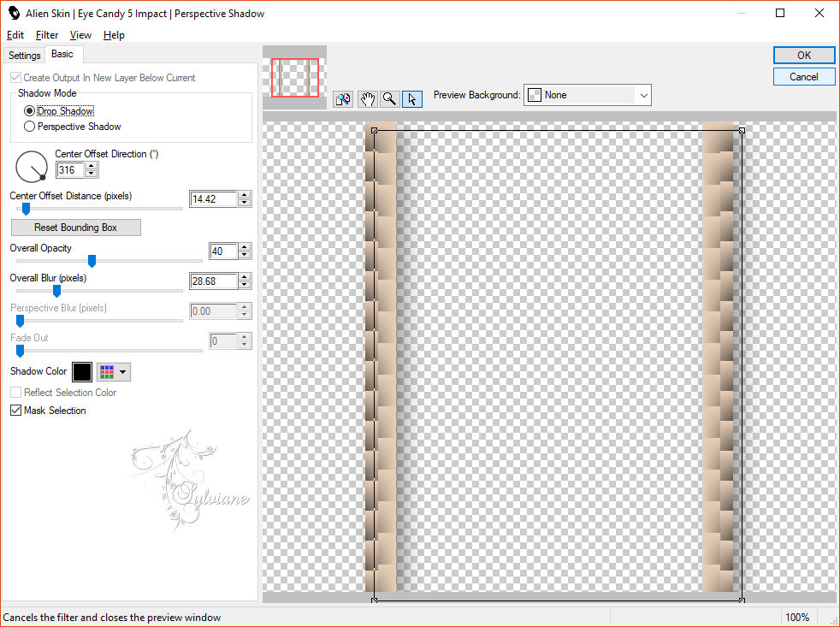
Task: Select the Perspective Shadow radio button
Action: [29, 127]
